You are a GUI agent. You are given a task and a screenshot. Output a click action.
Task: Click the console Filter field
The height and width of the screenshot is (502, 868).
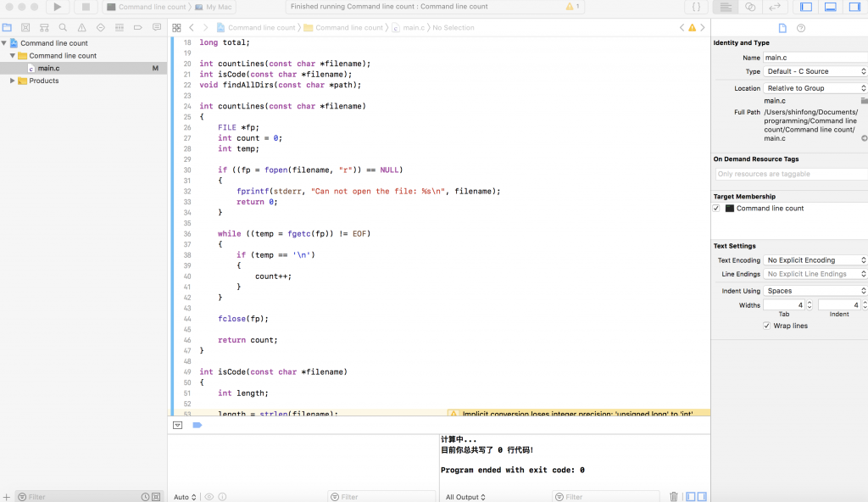[x=606, y=497]
